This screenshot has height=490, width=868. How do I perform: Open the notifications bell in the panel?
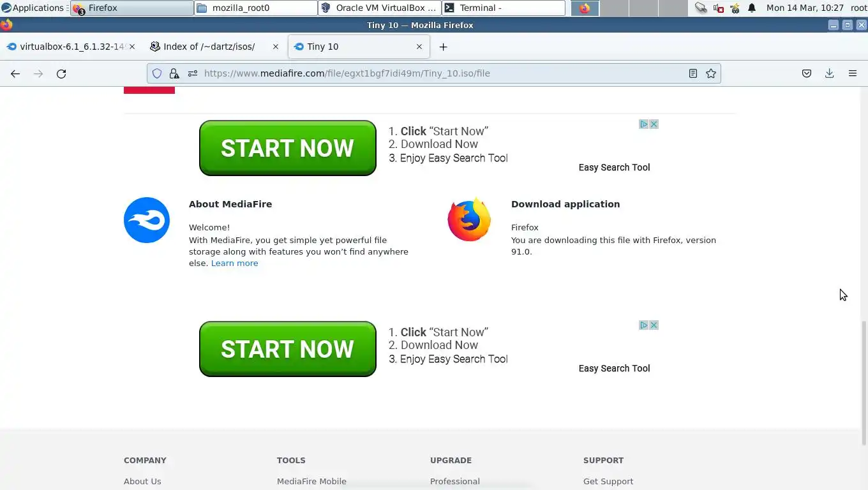752,8
